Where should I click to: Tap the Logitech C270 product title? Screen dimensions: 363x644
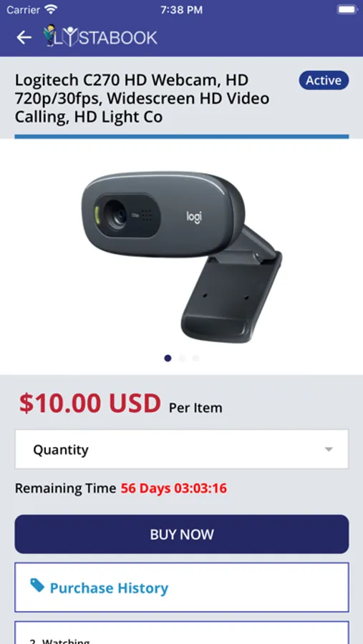point(142,99)
